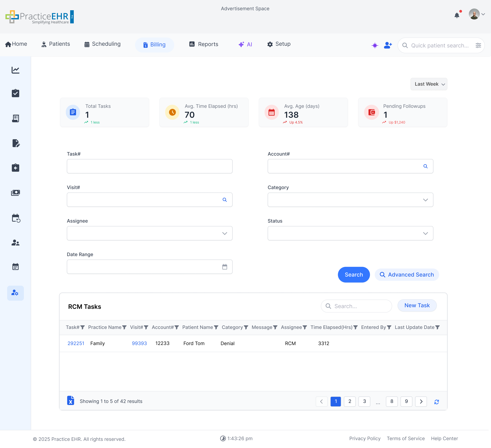Switch to the Reports tab
The height and width of the screenshot is (448, 491).
click(x=204, y=44)
